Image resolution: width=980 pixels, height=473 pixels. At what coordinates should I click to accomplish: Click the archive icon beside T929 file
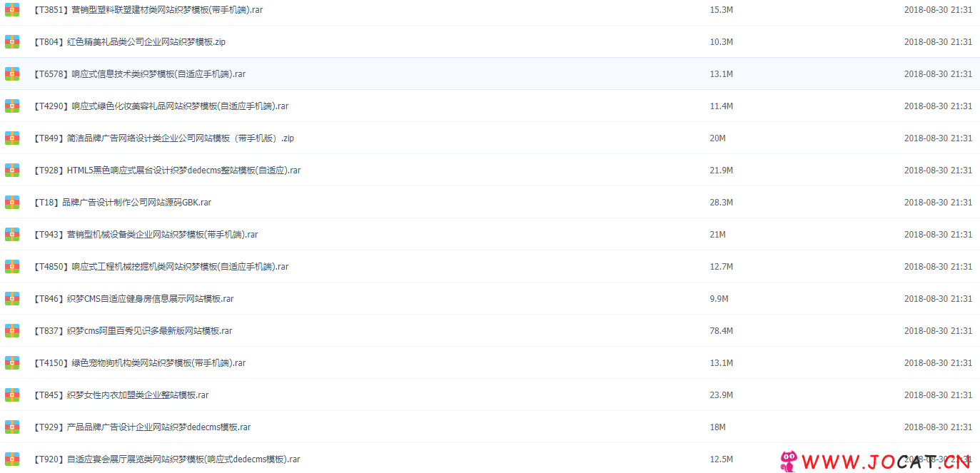click(12, 427)
